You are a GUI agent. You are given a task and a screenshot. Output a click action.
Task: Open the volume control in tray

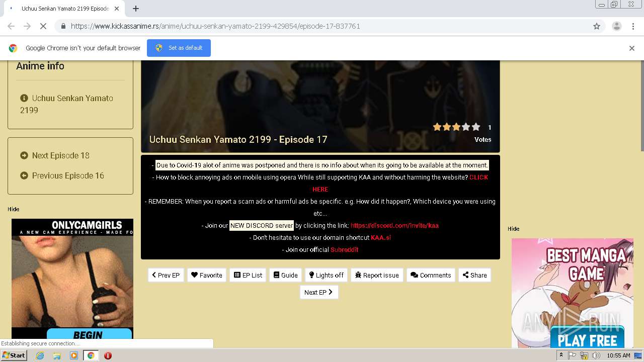click(x=596, y=355)
